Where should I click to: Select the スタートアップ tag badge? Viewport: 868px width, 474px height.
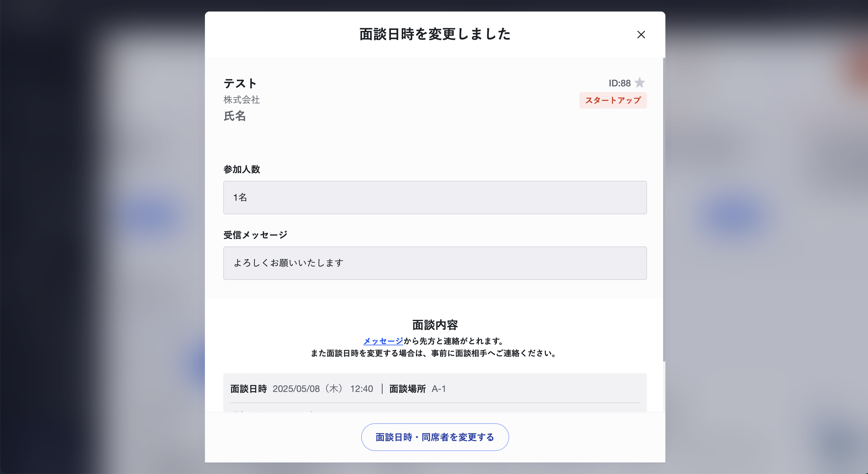click(613, 101)
